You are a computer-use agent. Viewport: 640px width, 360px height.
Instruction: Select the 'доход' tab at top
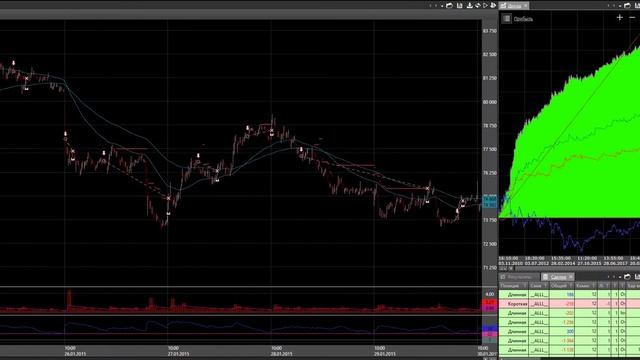coord(514,5)
